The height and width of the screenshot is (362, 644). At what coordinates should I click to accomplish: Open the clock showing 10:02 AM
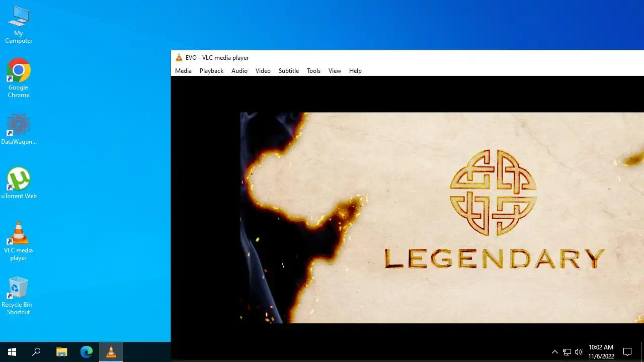(x=601, y=352)
